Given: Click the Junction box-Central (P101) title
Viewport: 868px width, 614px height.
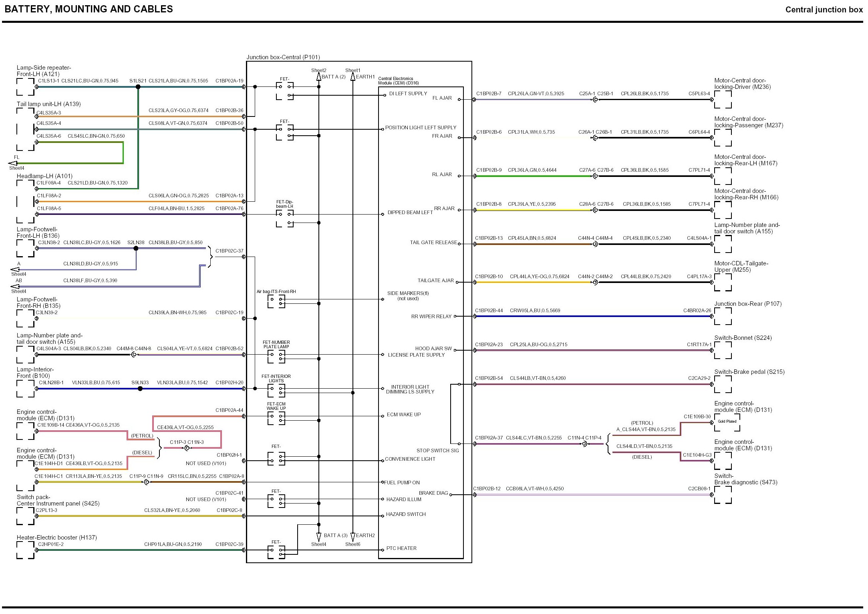Looking at the screenshot, I should click(x=283, y=57).
